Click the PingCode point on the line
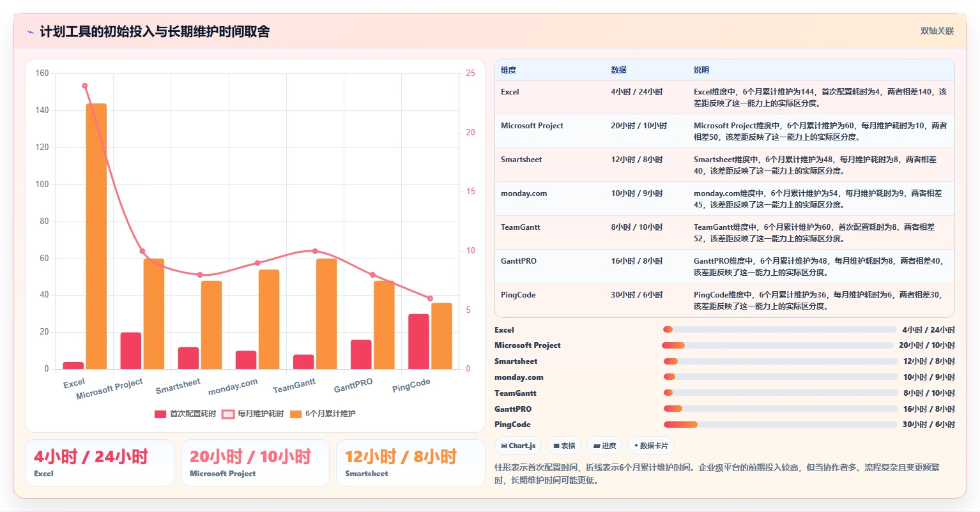This screenshot has width=980, height=512. coord(430,298)
